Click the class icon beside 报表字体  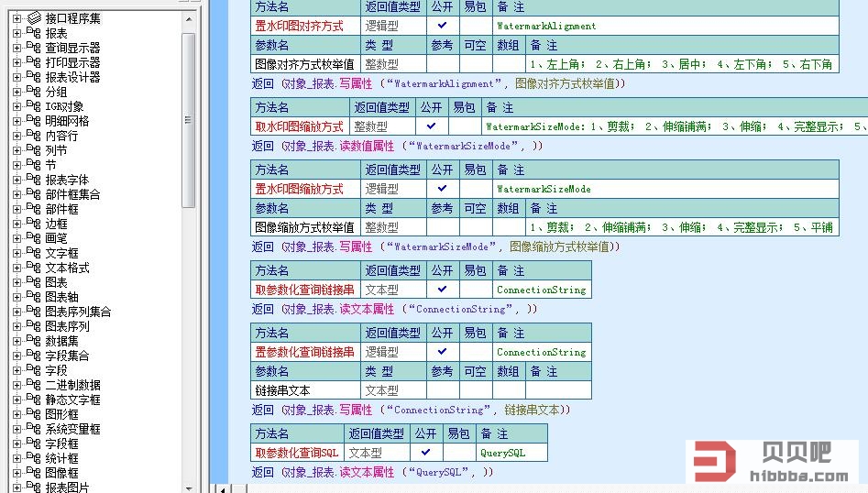pyautogui.click(x=34, y=180)
